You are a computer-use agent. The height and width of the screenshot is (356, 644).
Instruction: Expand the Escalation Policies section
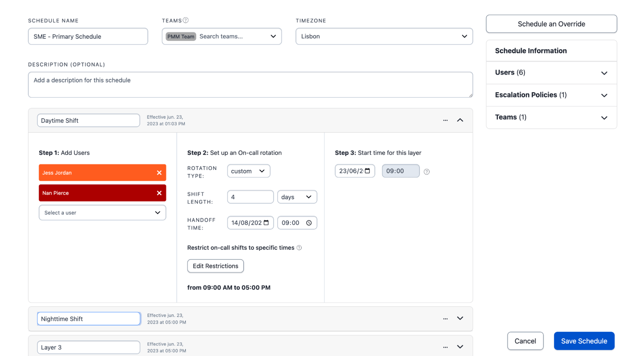point(604,95)
